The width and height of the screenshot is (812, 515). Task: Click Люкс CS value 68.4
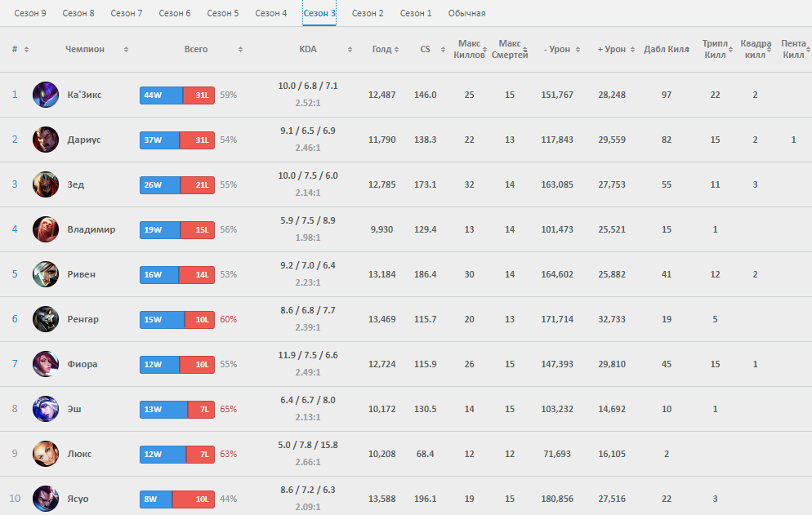[425, 454]
